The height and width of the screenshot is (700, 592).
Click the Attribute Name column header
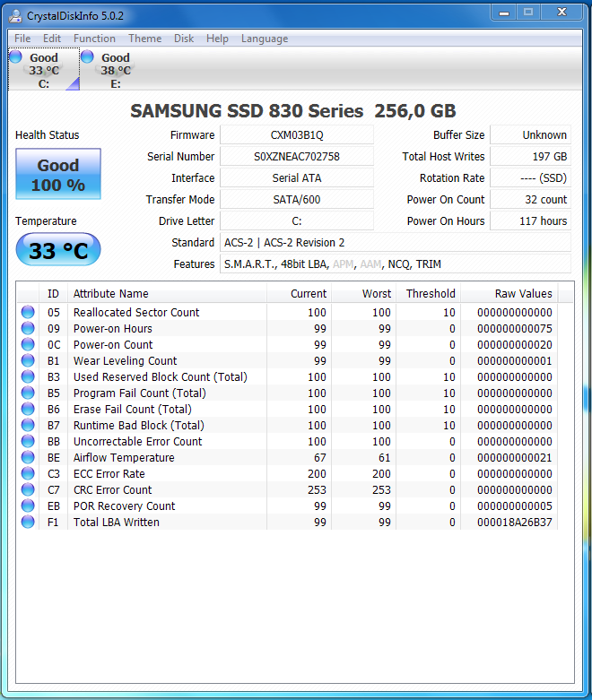167,293
